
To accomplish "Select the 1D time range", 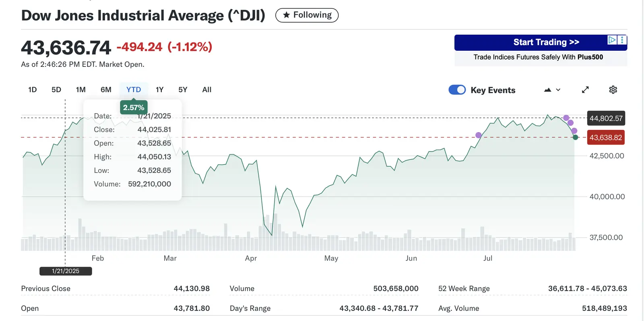I will (x=33, y=90).
